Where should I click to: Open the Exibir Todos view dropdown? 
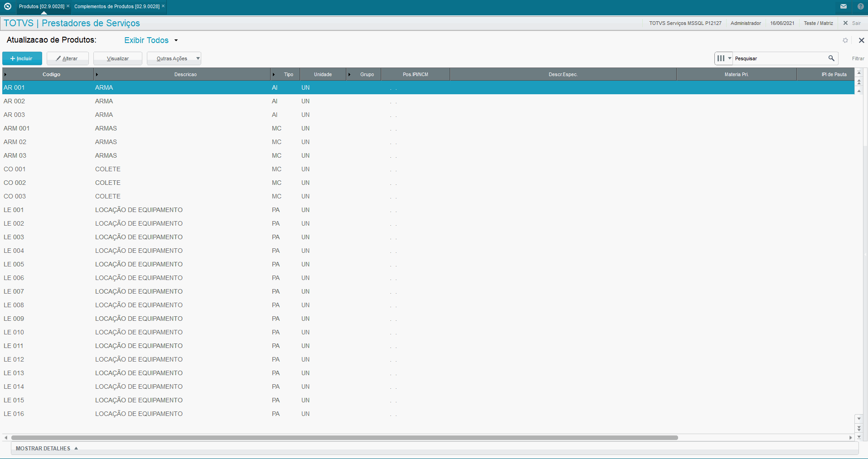point(151,40)
